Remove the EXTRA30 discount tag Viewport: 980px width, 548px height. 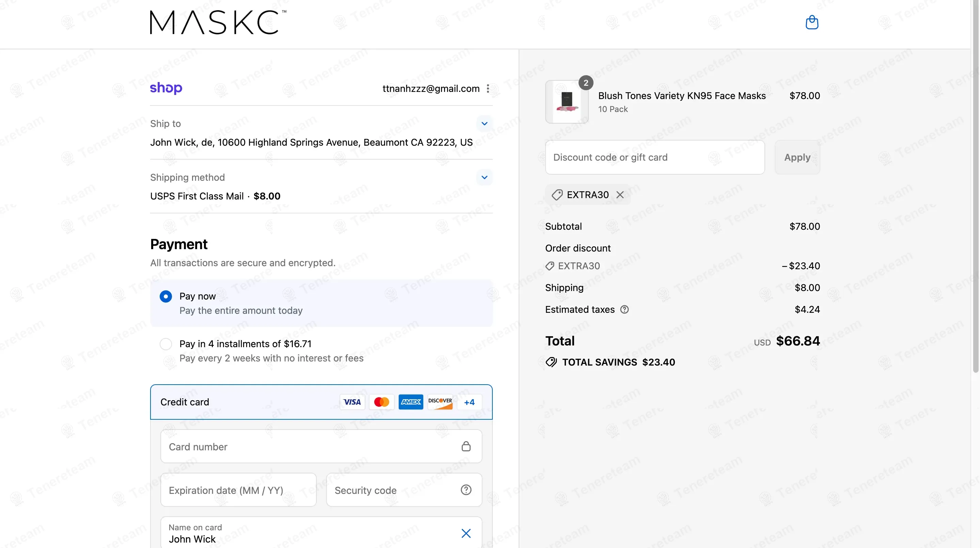click(620, 195)
